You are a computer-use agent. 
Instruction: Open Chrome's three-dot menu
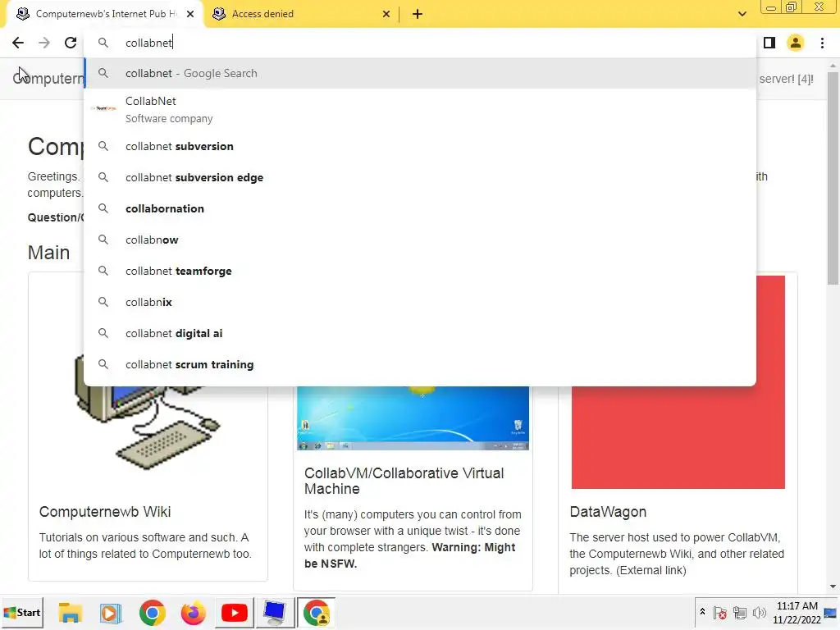(822, 43)
